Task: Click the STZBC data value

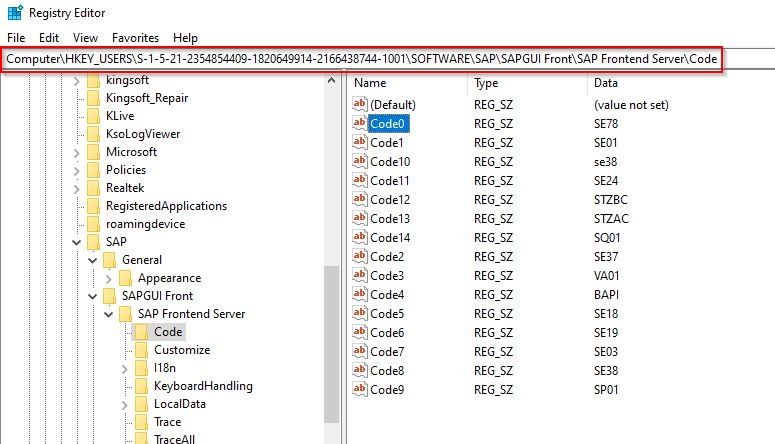Action: pos(611,200)
